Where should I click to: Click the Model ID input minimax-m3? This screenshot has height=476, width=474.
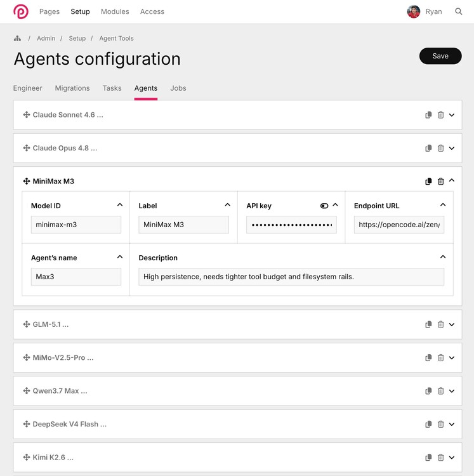[x=76, y=225]
